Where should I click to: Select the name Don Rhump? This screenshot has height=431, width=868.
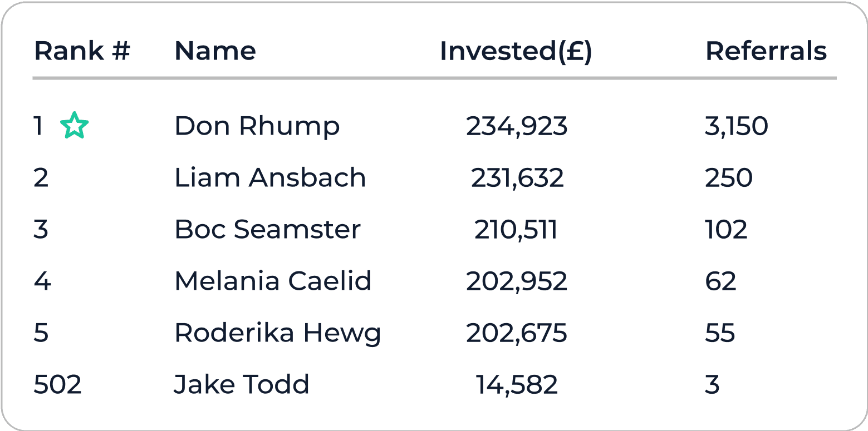tap(257, 127)
